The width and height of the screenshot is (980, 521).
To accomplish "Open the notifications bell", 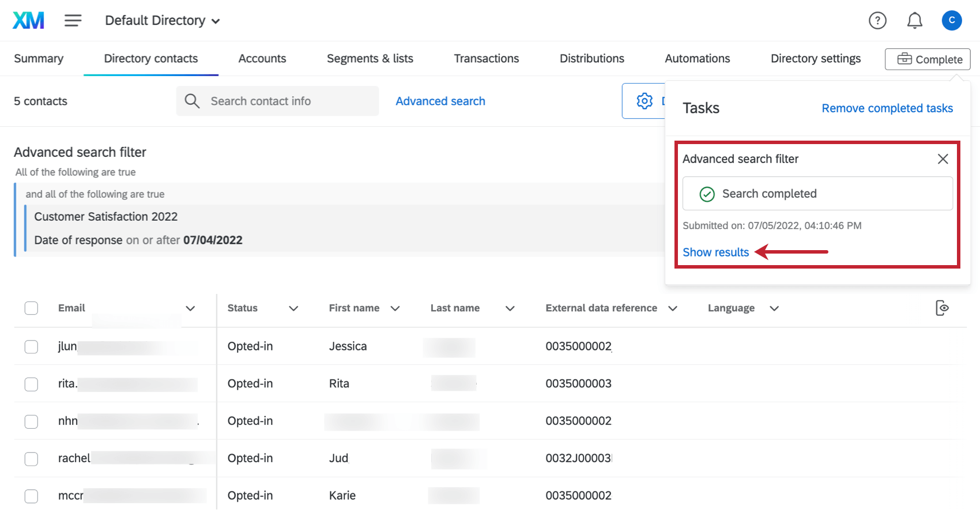I will (x=914, y=20).
